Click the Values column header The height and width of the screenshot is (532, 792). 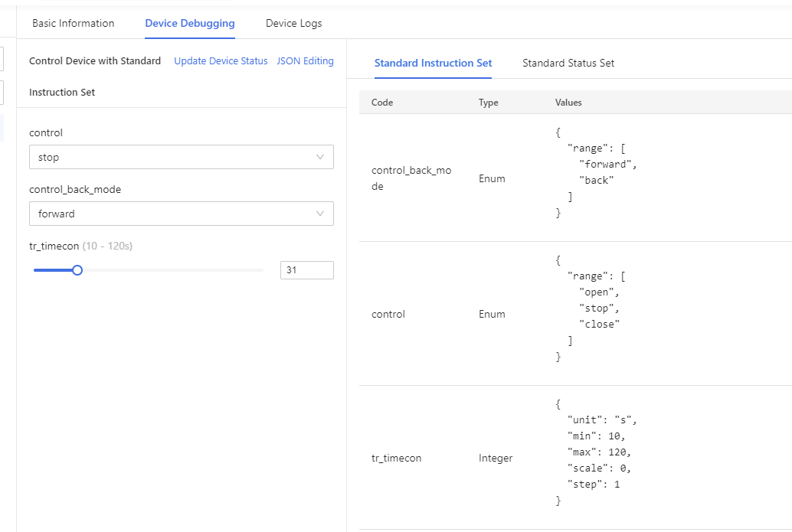(568, 102)
